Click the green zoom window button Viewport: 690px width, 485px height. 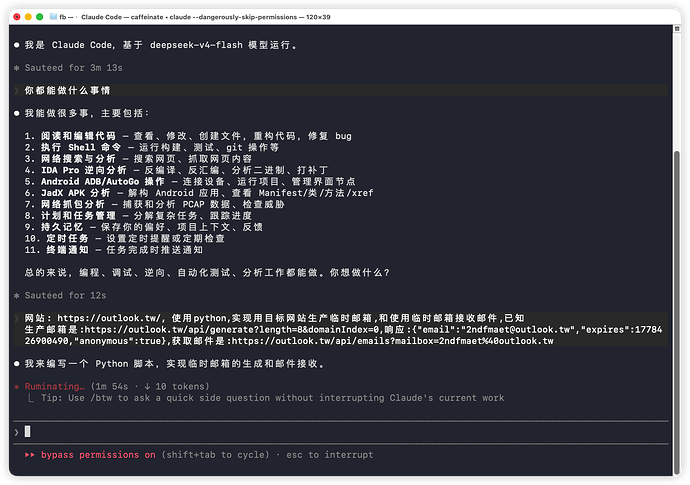click(40, 17)
